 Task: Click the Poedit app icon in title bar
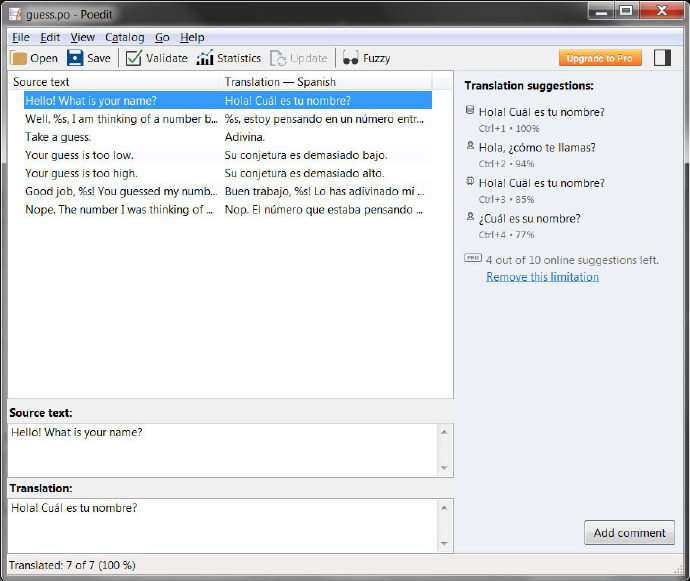15,15
